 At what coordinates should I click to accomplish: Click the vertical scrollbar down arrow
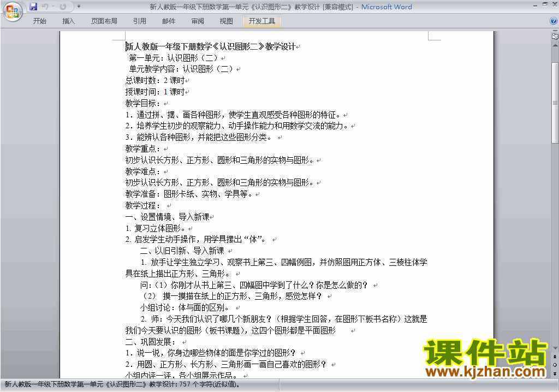click(555, 348)
